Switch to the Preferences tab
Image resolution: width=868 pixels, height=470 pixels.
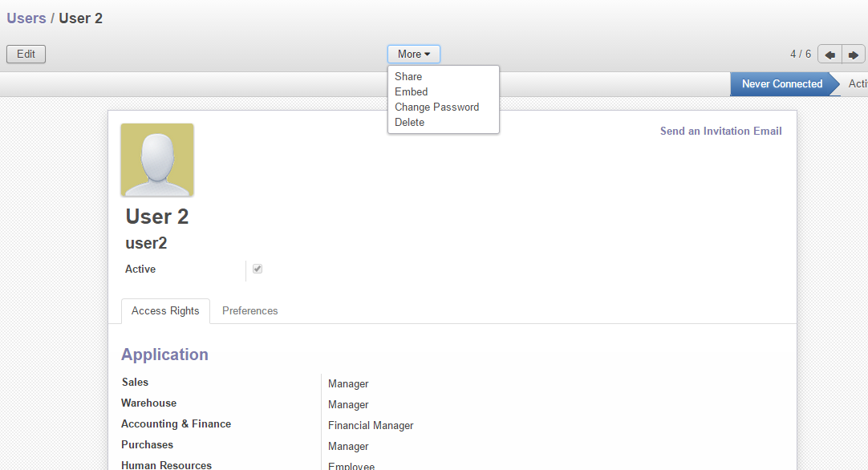pyautogui.click(x=249, y=310)
